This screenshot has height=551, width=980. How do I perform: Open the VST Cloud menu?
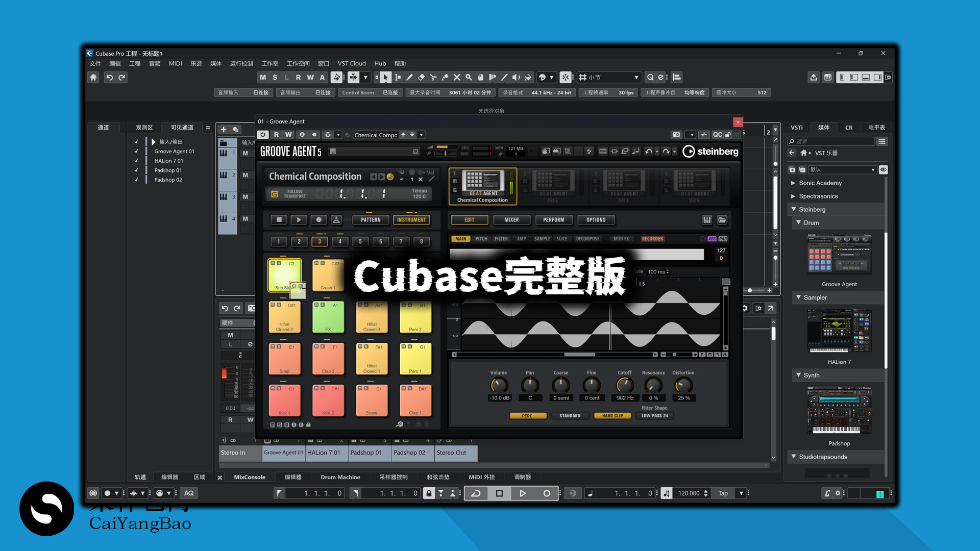pyautogui.click(x=352, y=63)
